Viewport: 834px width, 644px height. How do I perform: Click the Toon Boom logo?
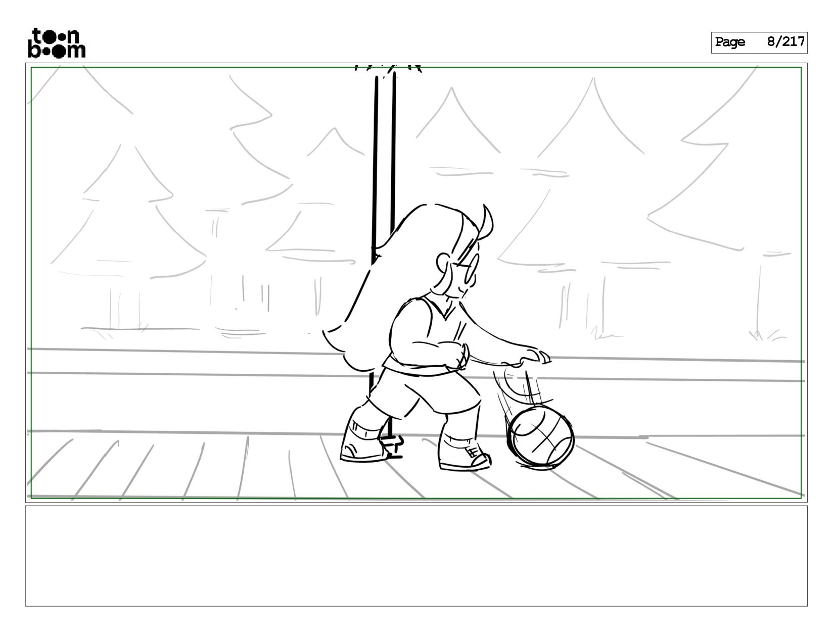pyautogui.click(x=56, y=43)
